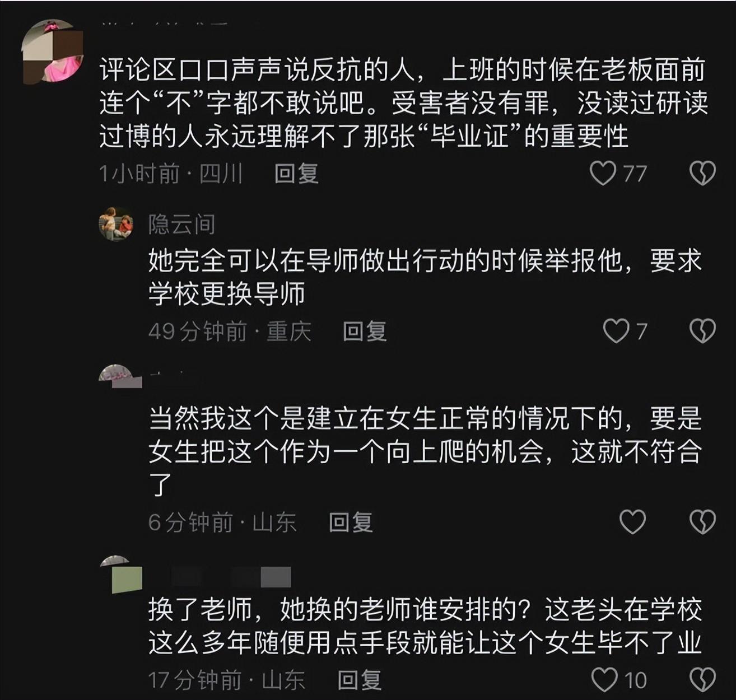This screenshot has height=700, width=736.
Task: Like the 6-minutes-ago Shandong comment
Action: pos(633,522)
